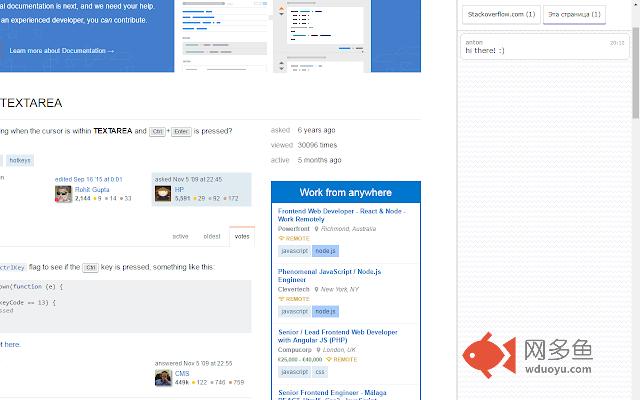This screenshot has height=400, width=640.
Task: Click HP's avatar image
Action: coord(163,194)
